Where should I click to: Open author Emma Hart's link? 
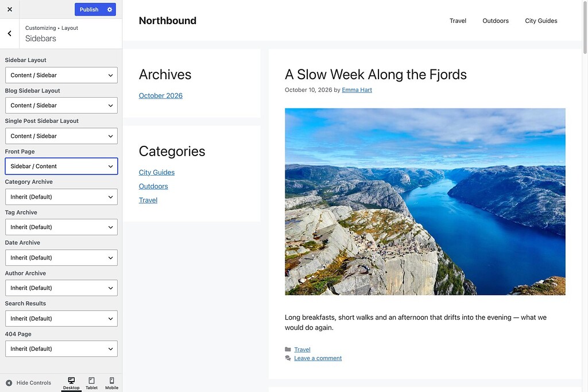click(357, 90)
